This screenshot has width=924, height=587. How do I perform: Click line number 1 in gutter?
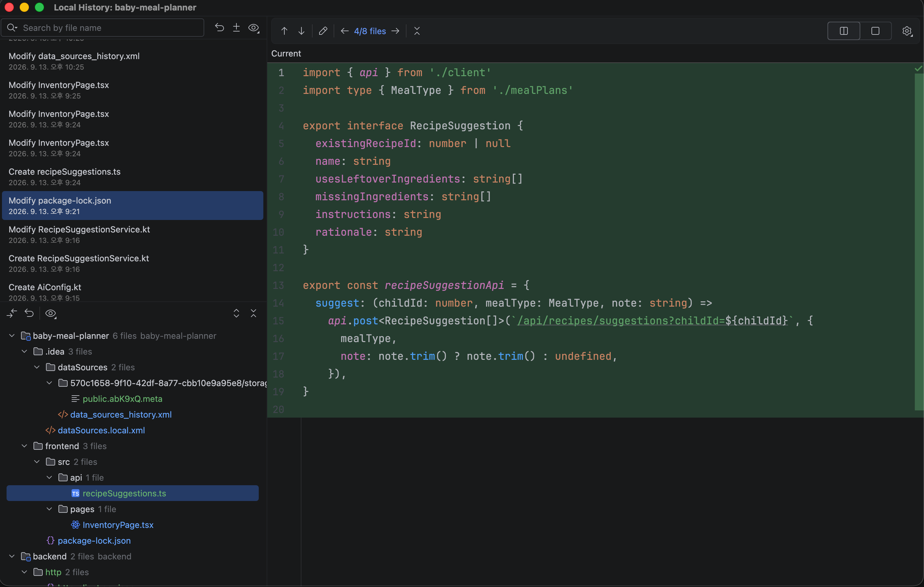coord(281,73)
